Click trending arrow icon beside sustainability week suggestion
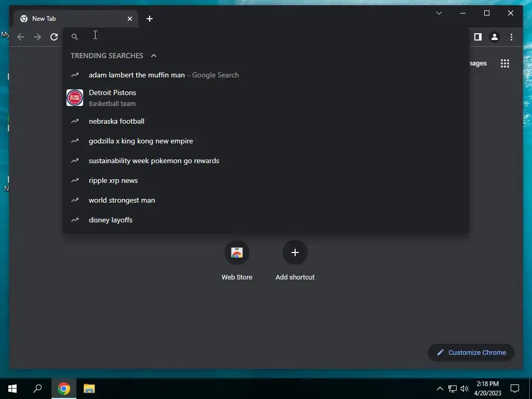The height and width of the screenshot is (399, 532). [75, 161]
